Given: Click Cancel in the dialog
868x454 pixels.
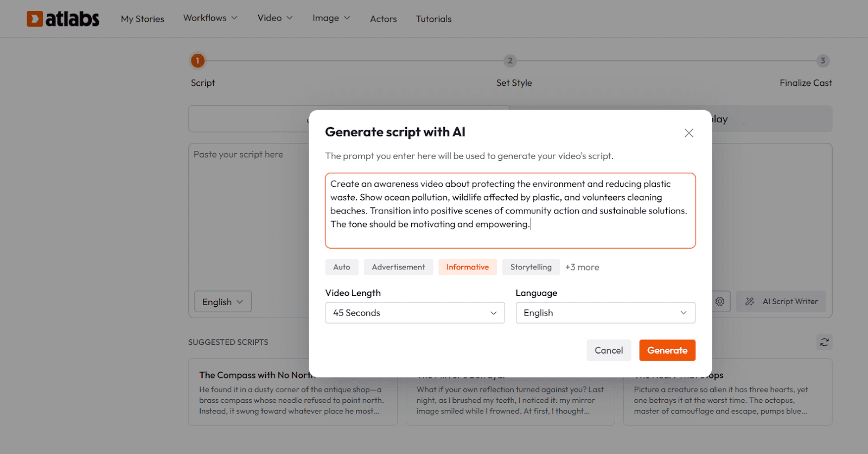Looking at the screenshot, I should tap(609, 350).
